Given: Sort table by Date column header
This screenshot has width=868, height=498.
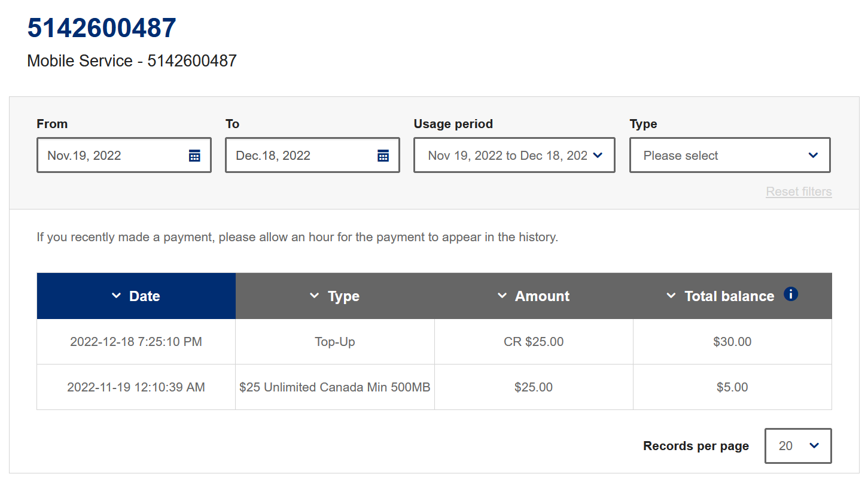Looking at the screenshot, I should click(144, 296).
